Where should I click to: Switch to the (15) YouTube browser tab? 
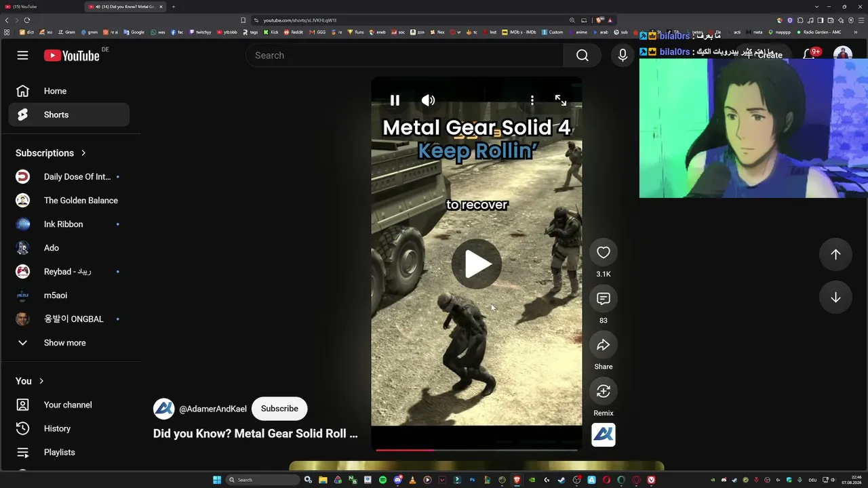click(41, 7)
